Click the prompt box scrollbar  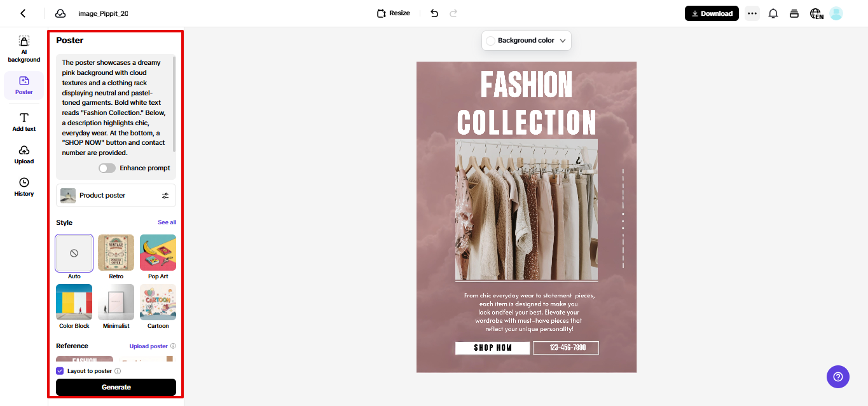[174, 104]
